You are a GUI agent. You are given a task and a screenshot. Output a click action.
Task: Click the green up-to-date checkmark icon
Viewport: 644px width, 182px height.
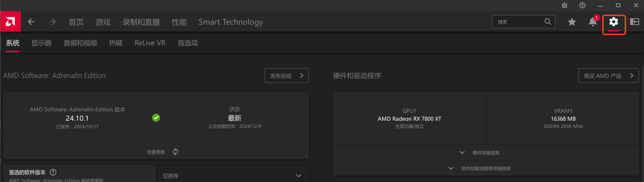[156, 118]
